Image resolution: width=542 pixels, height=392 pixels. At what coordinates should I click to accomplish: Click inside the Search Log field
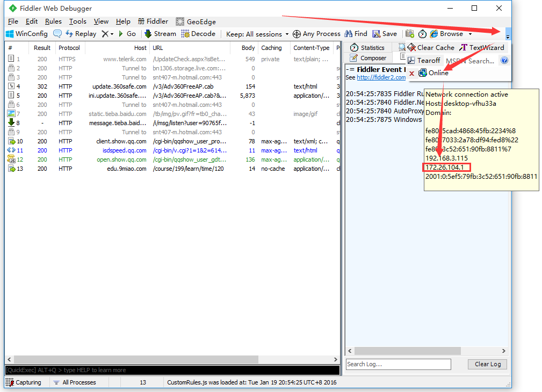pyautogui.click(x=398, y=364)
